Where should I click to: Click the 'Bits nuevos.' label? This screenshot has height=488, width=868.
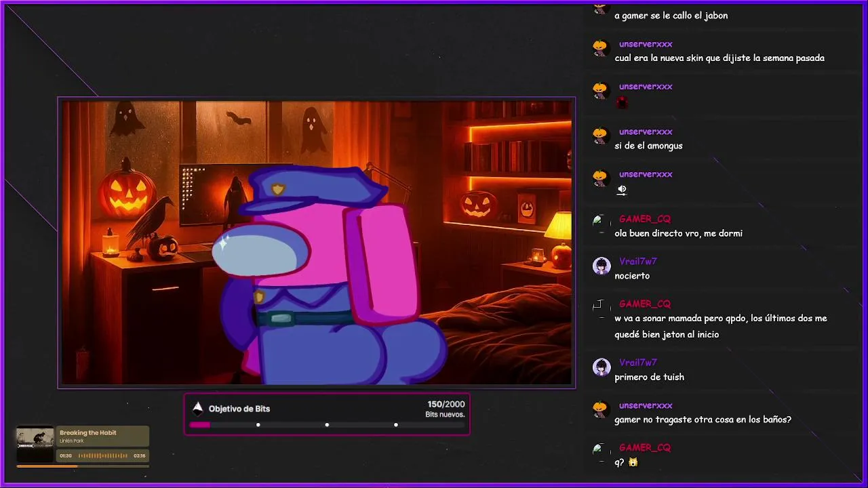click(x=445, y=415)
